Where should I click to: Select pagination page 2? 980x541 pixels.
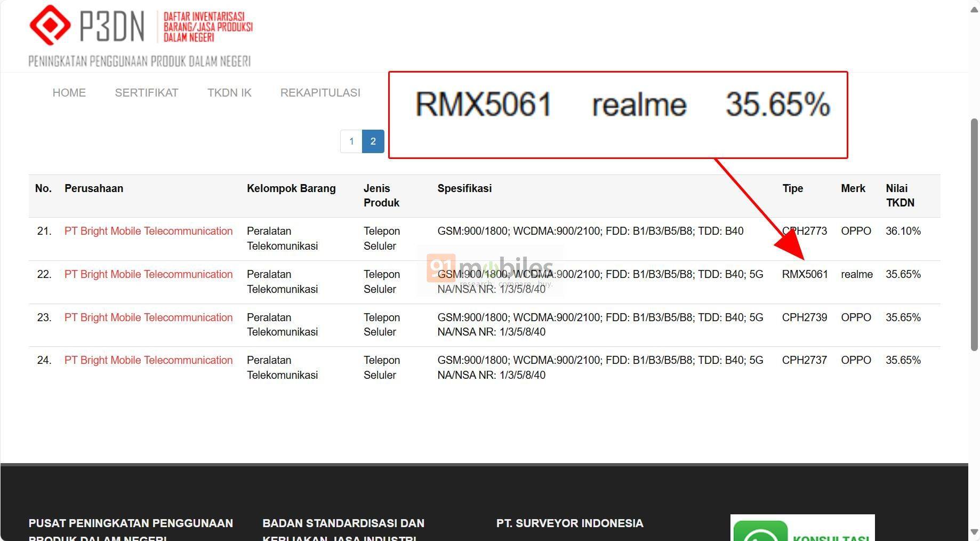(x=373, y=141)
